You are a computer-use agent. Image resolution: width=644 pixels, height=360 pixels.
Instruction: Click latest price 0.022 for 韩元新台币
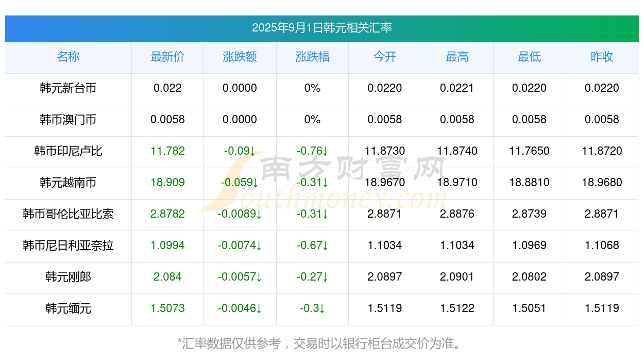click(x=167, y=88)
